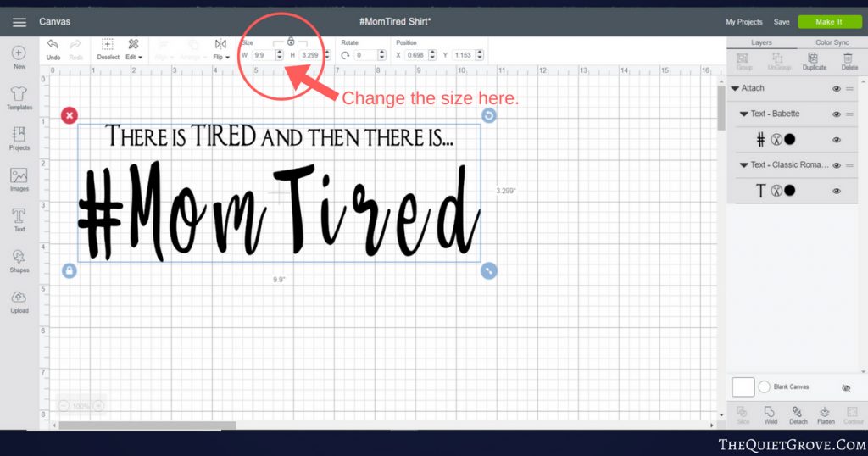This screenshot has height=456, width=868.
Task: Toggle the size aspect-ratio lock
Action: pos(291,42)
